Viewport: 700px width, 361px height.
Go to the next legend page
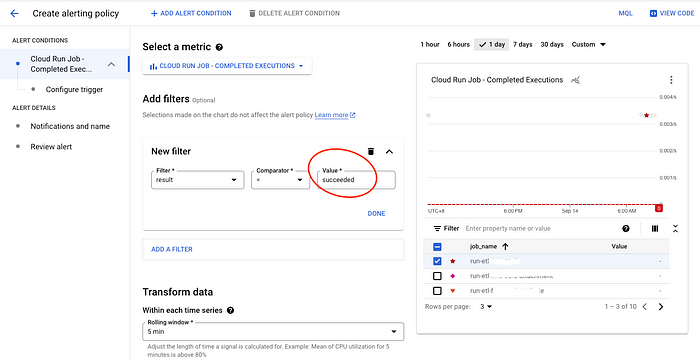coord(661,307)
